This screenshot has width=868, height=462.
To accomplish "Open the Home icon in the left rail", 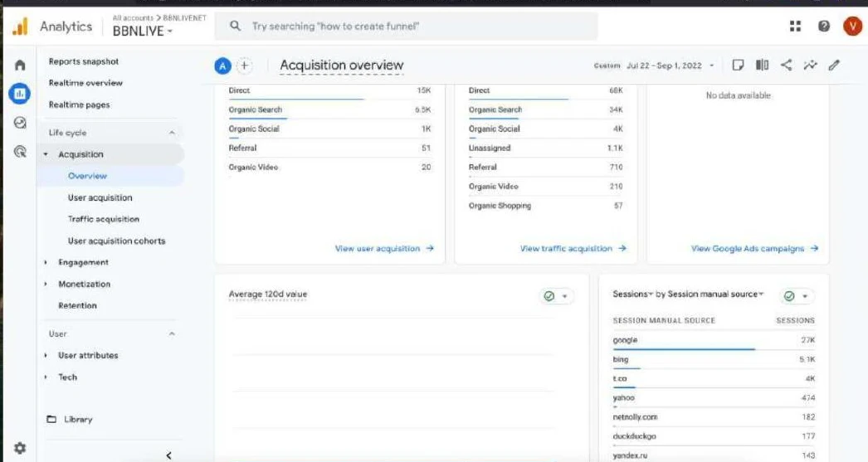I will (x=20, y=66).
